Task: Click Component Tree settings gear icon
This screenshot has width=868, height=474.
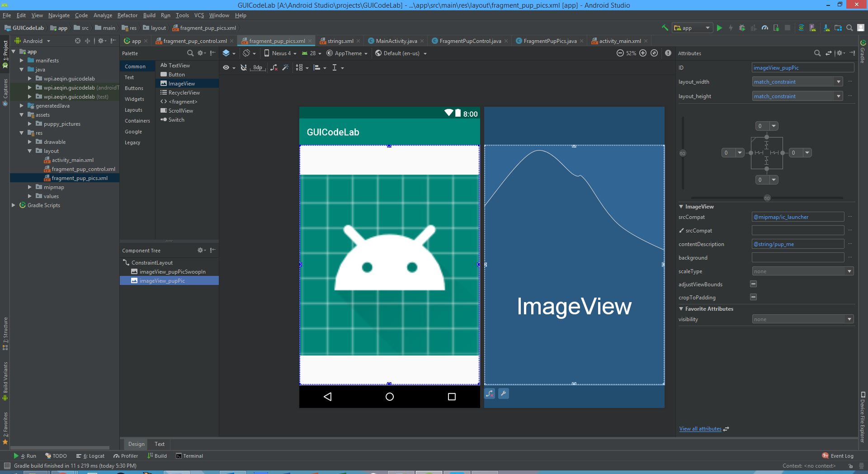Action: (x=201, y=250)
